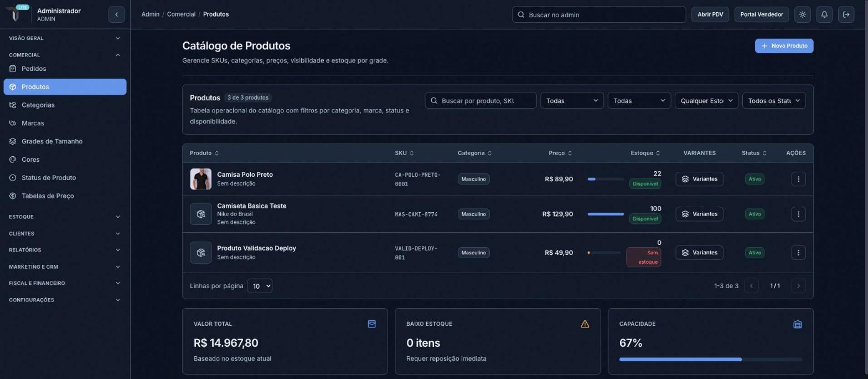Open the actions menu for Camisa Polo Preto

(798, 179)
